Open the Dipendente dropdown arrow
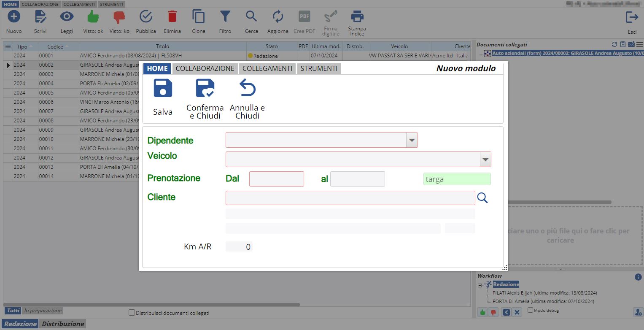Viewport: 644px width, 330px height. [411, 140]
